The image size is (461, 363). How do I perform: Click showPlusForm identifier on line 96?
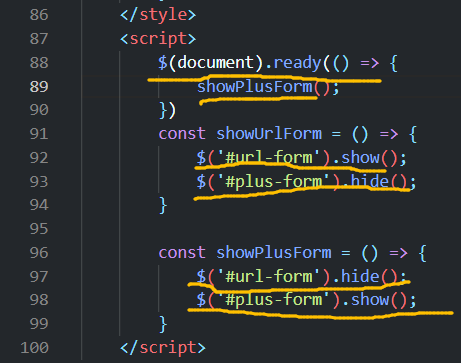[x=273, y=253]
